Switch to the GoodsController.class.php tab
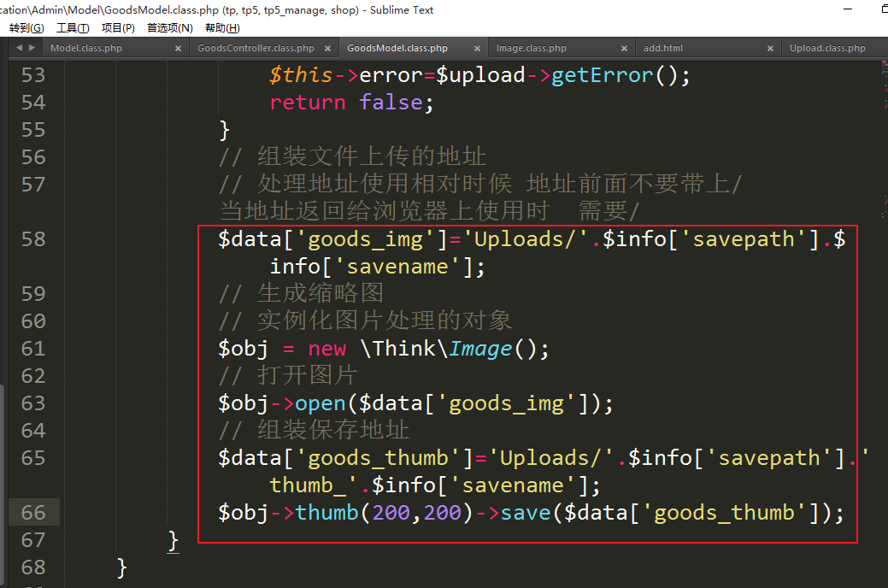 click(255, 49)
